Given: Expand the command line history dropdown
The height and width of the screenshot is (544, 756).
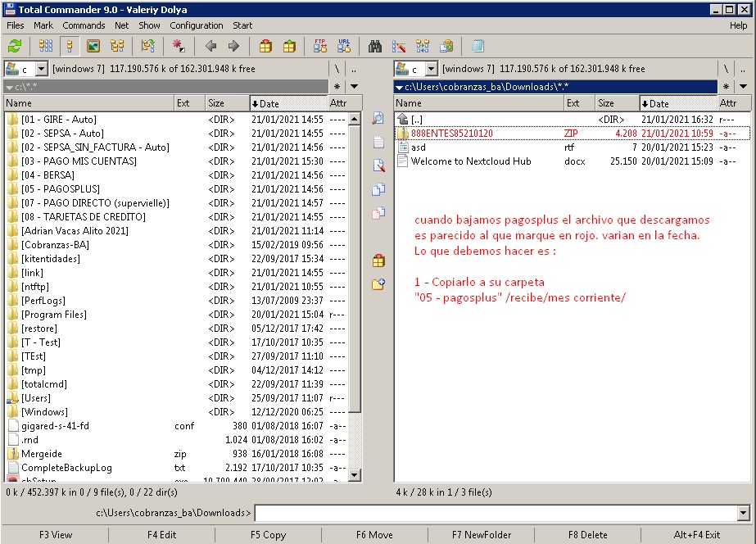Looking at the screenshot, I should point(743,514).
